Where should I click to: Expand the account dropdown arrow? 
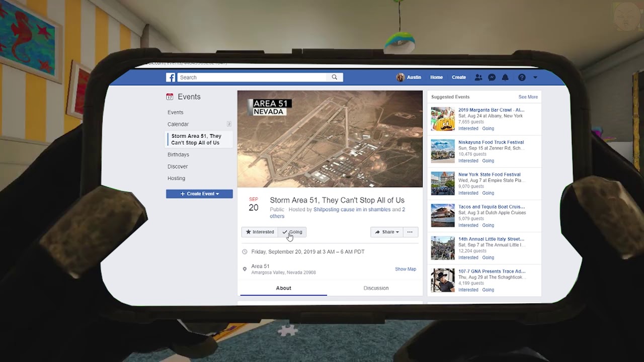pyautogui.click(x=535, y=77)
